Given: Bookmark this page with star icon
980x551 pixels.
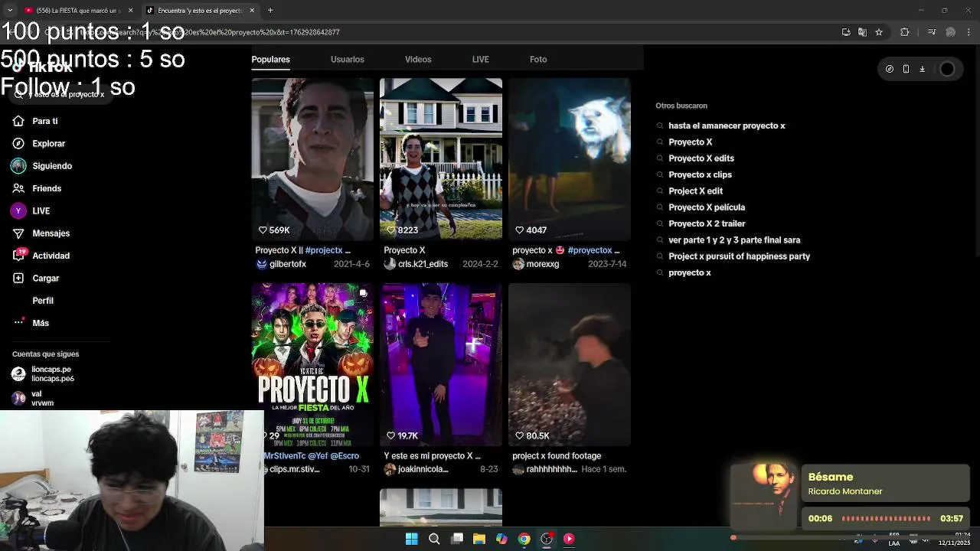Looking at the screenshot, I should pyautogui.click(x=879, y=32).
